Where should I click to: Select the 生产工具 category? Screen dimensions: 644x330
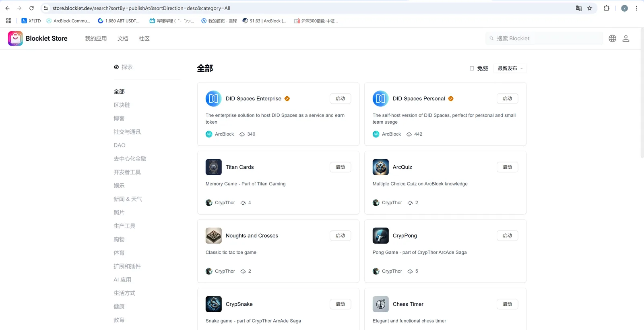[124, 226]
